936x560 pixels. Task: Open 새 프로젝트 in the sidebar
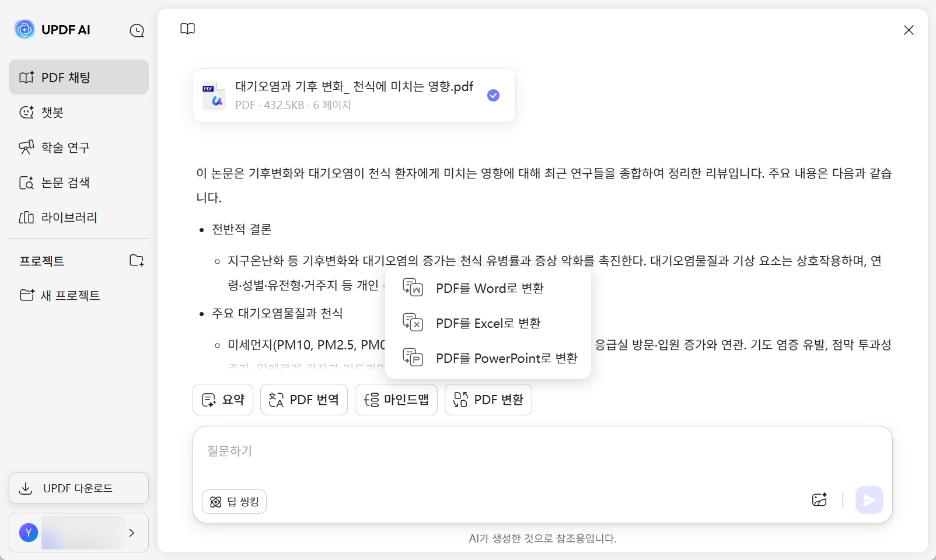coord(69,295)
